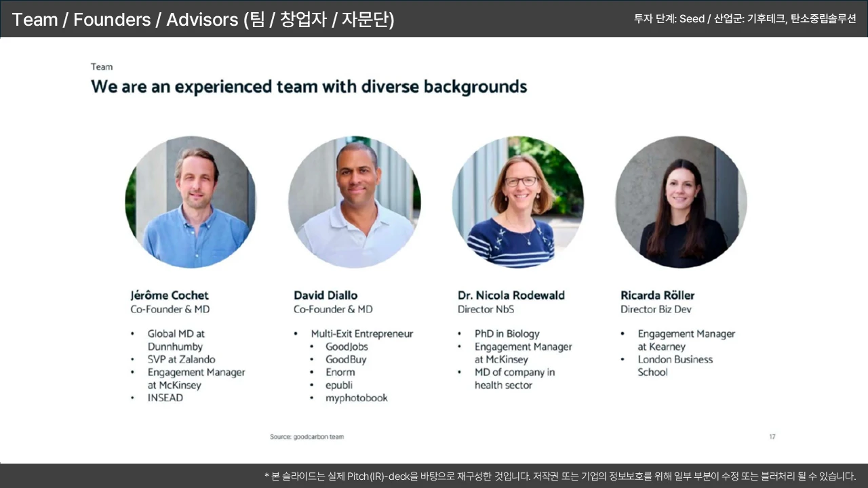This screenshot has width=868, height=488.
Task: Click the GoodJobs sub-bullet
Action: (347, 346)
